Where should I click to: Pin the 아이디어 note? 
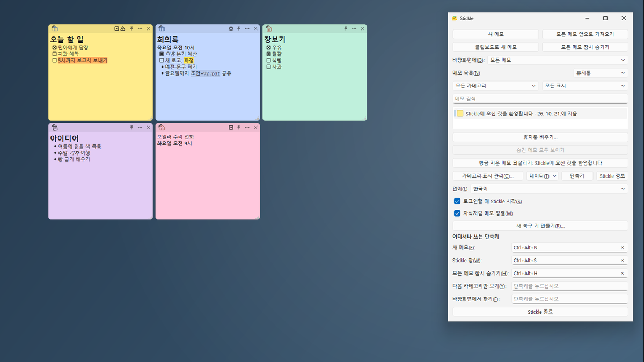tap(131, 128)
